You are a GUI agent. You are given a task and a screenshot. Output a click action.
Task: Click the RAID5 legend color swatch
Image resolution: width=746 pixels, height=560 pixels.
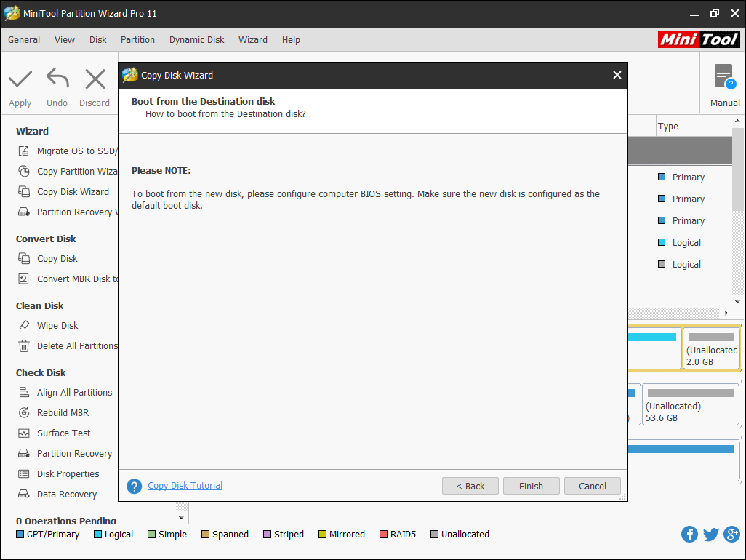point(383,535)
